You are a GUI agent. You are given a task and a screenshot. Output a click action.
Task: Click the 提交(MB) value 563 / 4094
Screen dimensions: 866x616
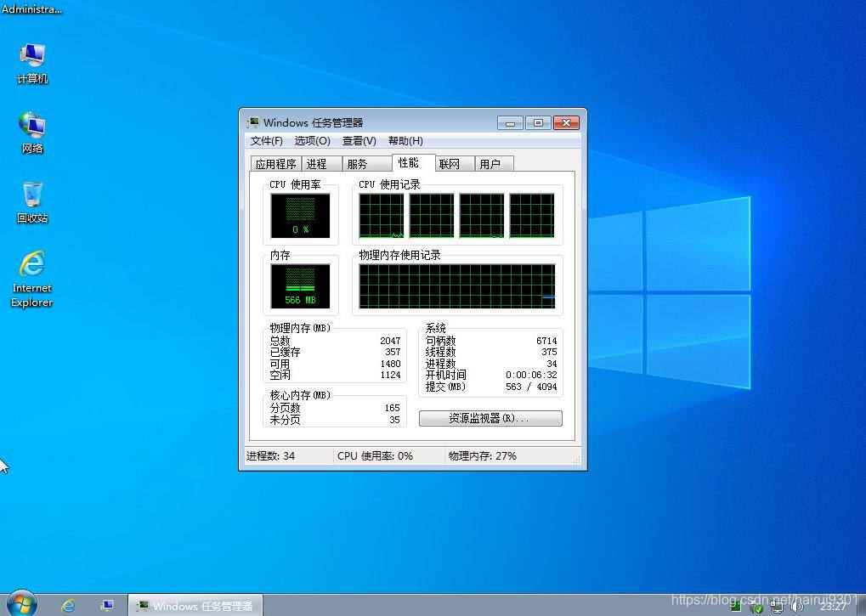click(531, 387)
